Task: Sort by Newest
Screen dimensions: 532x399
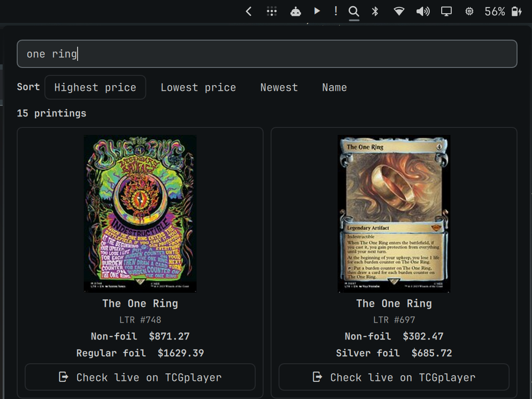Action: pos(279,87)
